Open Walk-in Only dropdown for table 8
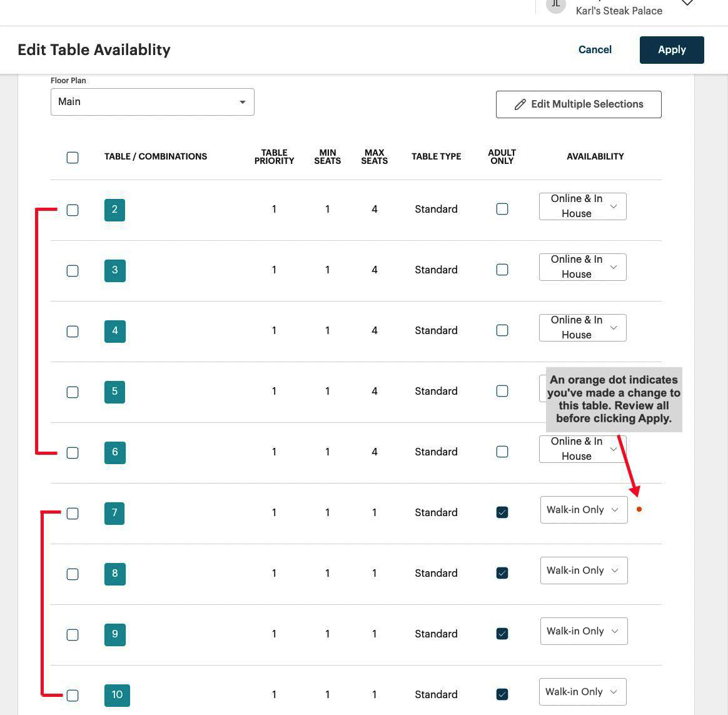 584,570
